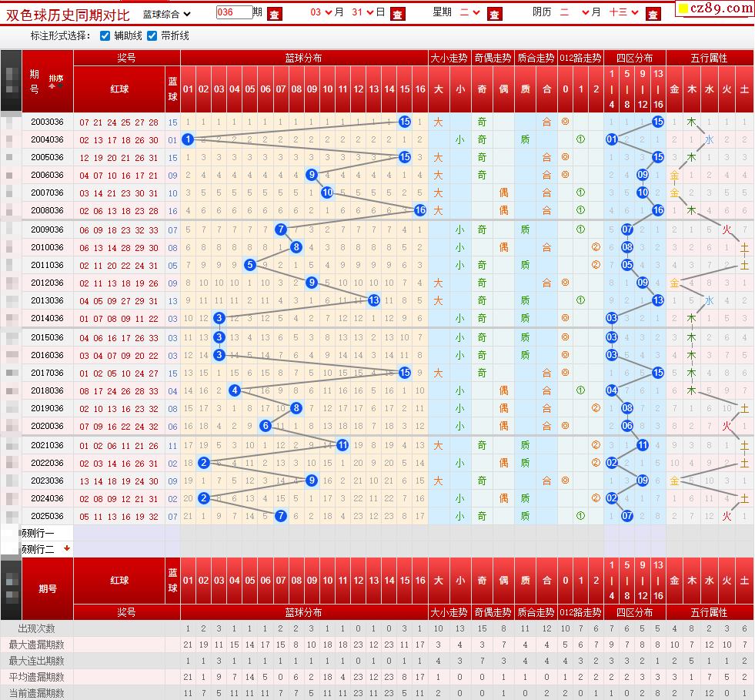Click blue ball 16 in the 2008036 row
Image resolution: width=755 pixels, height=700 pixels.
coord(420,210)
